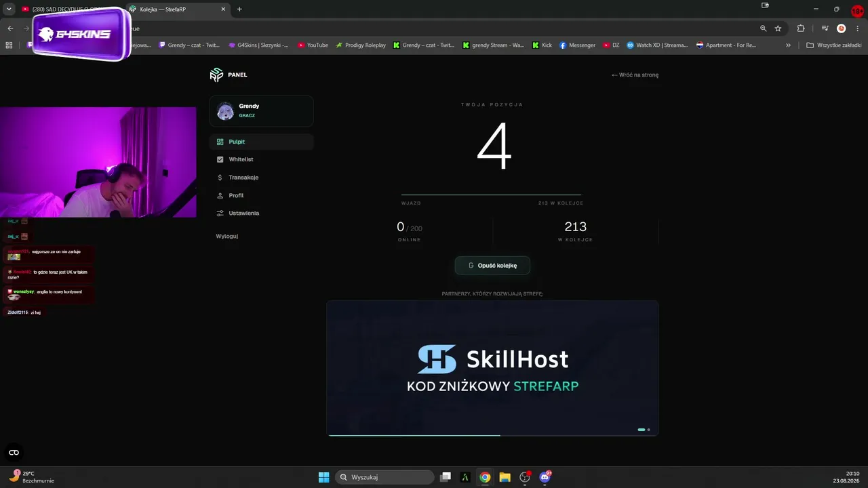
Task: Click the large queue position number 4
Action: [x=493, y=147]
